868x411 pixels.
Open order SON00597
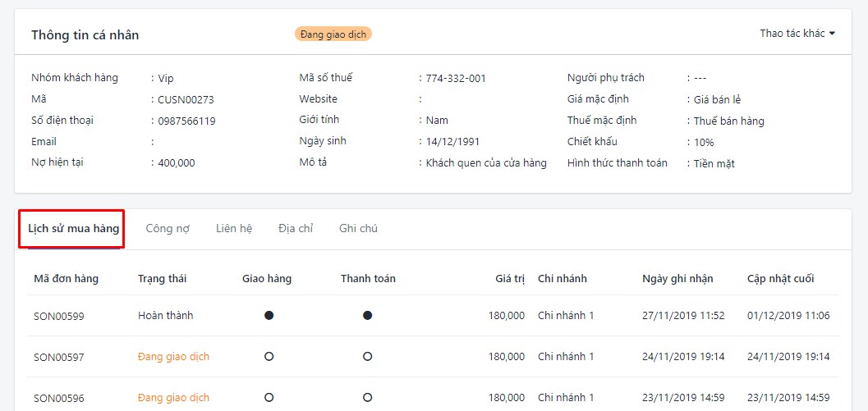click(x=58, y=358)
